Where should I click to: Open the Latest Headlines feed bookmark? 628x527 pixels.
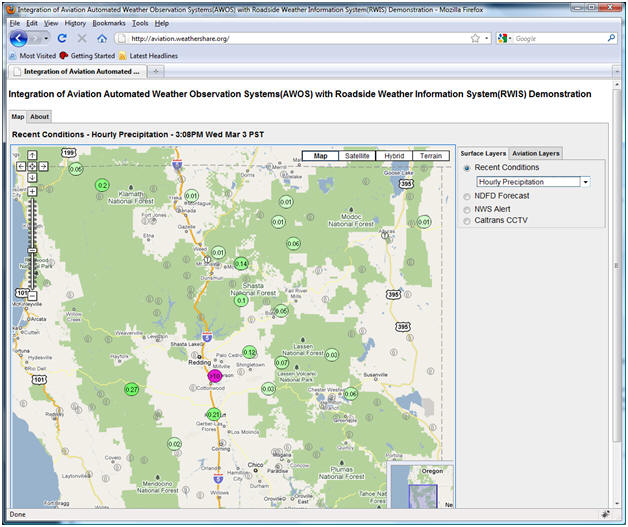148,56
